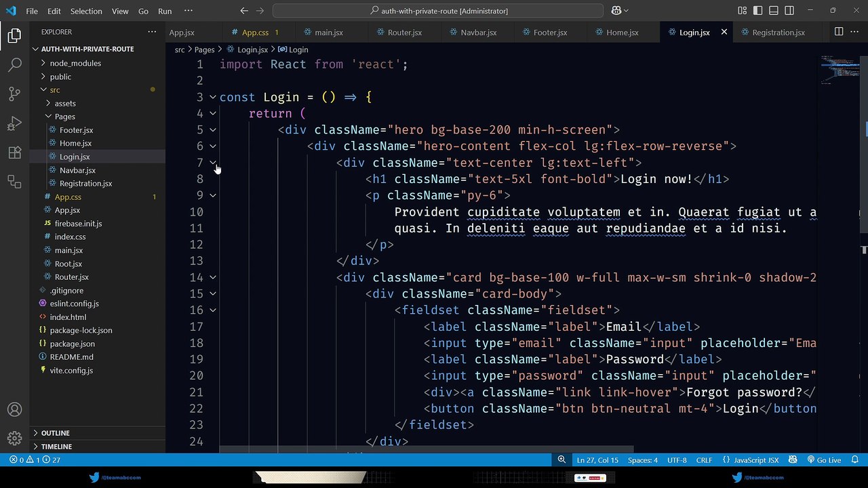The image size is (868, 488).
Task: Click Ln 27, Col 15 to go to line
Action: (x=597, y=460)
